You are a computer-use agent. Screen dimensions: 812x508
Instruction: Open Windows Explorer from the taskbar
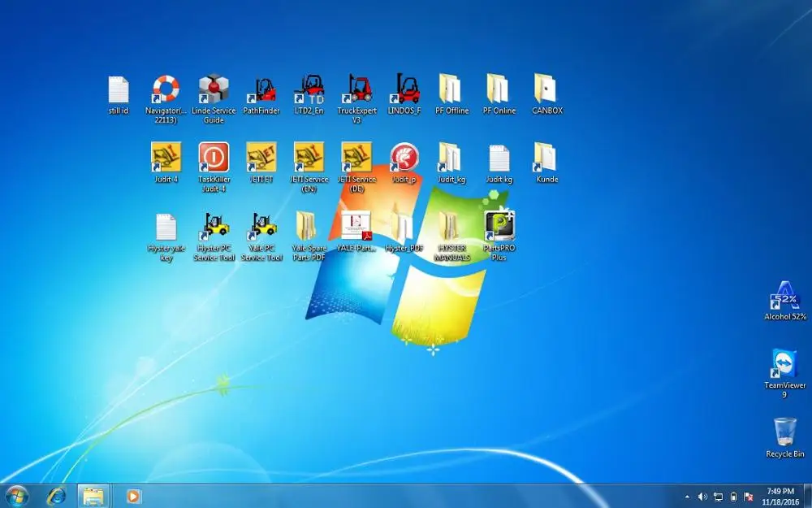pyautogui.click(x=93, y=496)
